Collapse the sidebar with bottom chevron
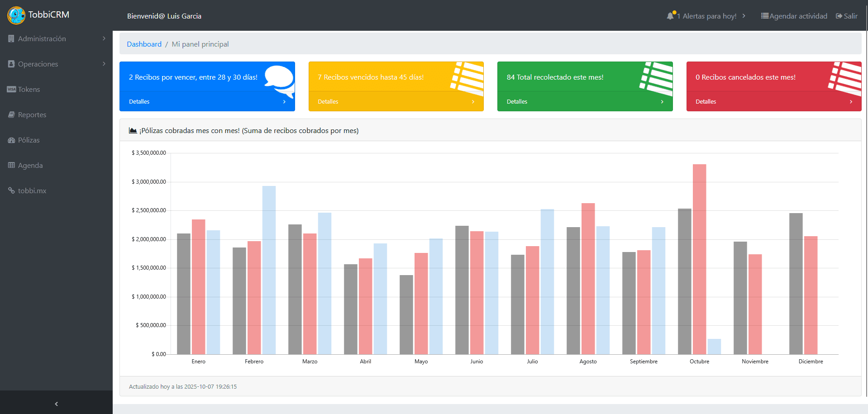Viewport: 868px width, 414px height. (x=56, y=404)
